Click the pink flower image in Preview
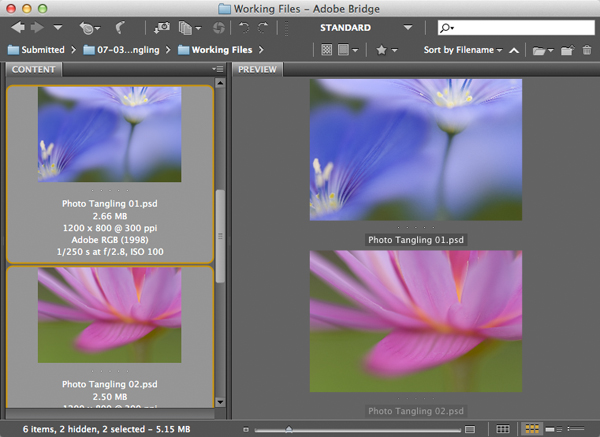Viewport: 600px width, 437px height. pyautogui.click(x=416, y=321)
